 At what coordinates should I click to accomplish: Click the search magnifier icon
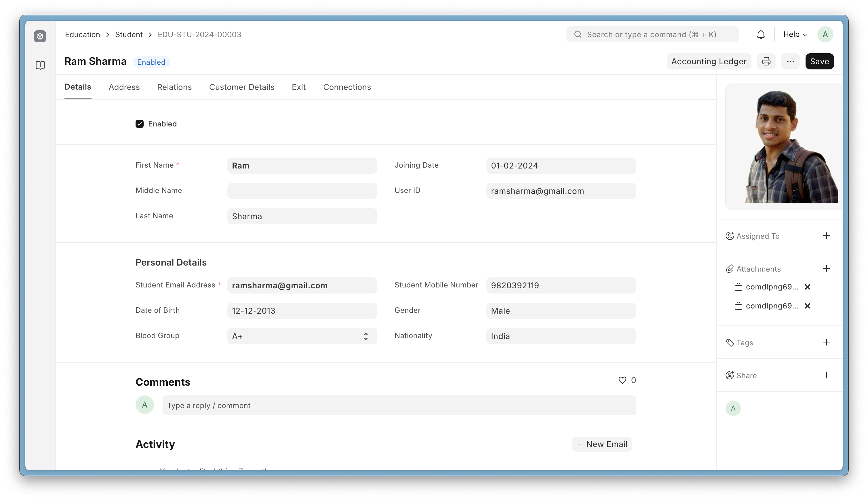coord(578,34)
